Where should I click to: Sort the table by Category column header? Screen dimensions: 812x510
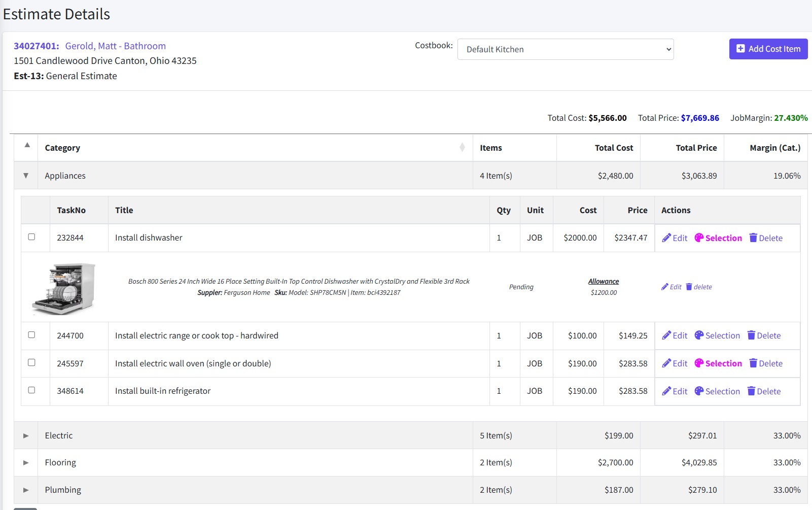(x=62, y=148)
